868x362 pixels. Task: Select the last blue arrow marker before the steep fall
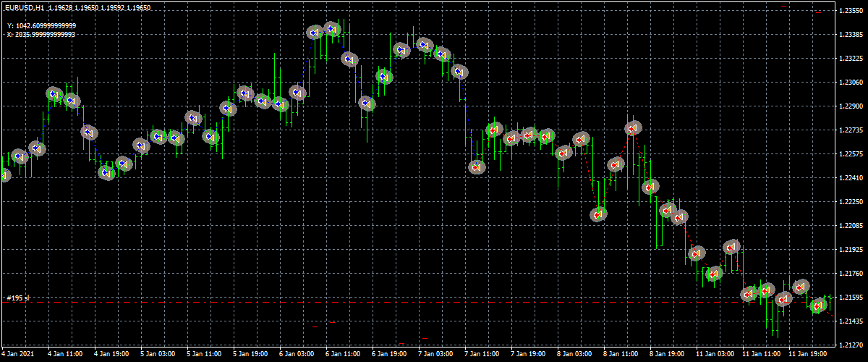(459, 72)
